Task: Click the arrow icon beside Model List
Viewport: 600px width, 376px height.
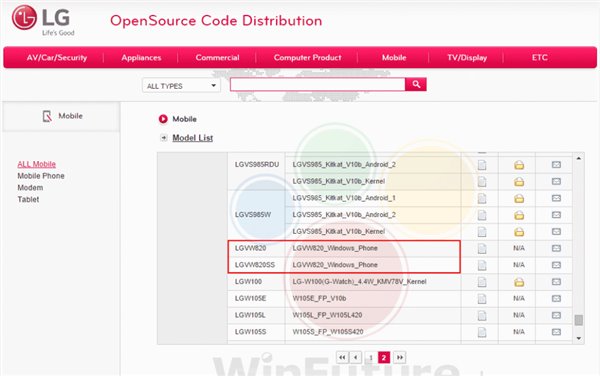Action: pos(164,138)
